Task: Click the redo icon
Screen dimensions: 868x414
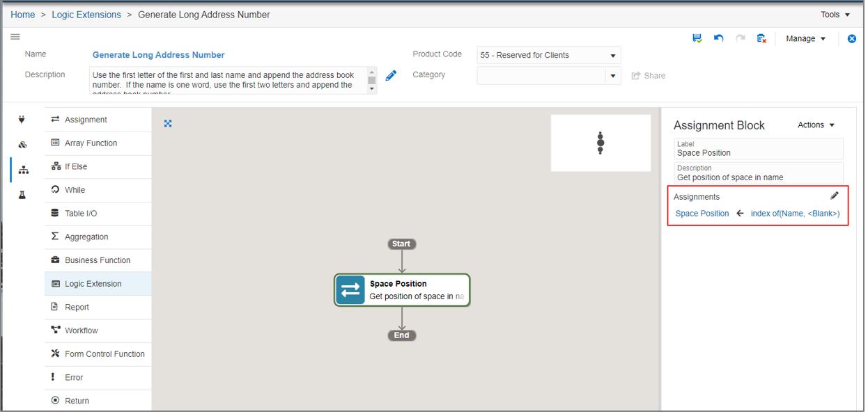Action: (x=740, y=38)
